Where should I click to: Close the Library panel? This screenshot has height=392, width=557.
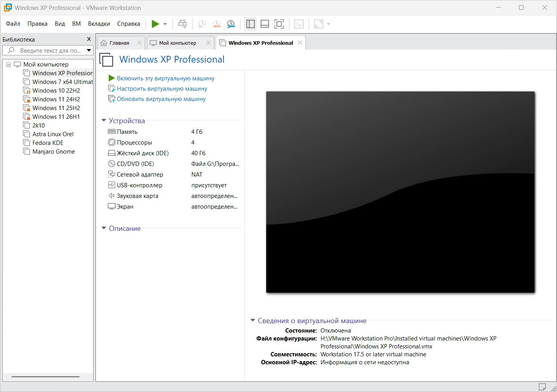(x=89, y=39)
